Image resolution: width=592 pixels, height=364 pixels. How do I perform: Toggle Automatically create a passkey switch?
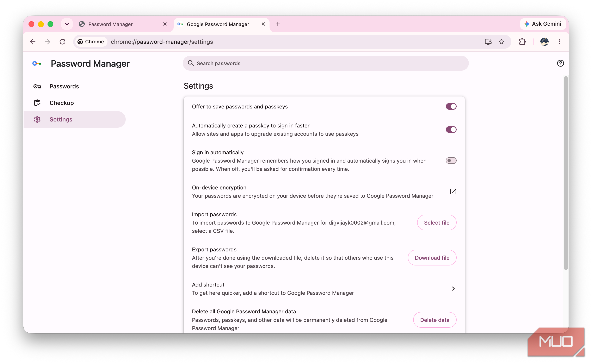[451, 130]
